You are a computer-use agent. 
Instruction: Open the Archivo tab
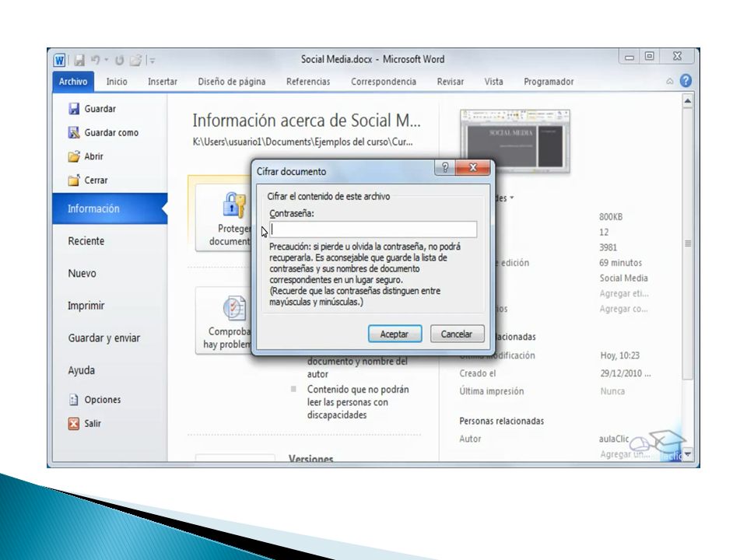(x=73, y=82)
